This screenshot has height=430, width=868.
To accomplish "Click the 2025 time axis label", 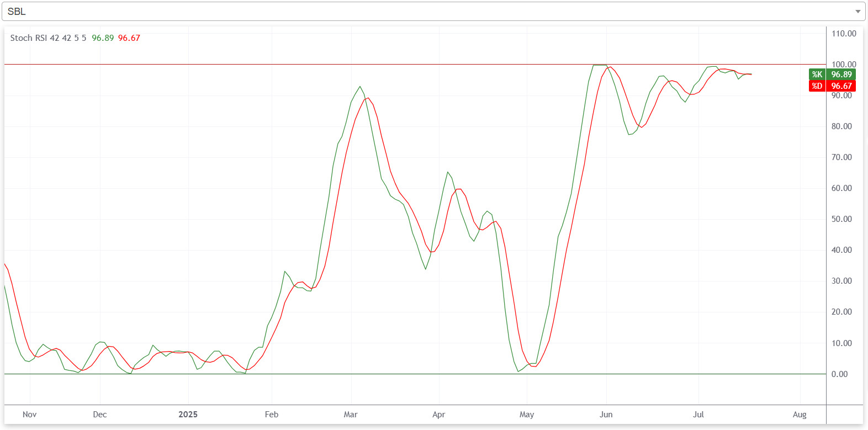I will [188, 415].
